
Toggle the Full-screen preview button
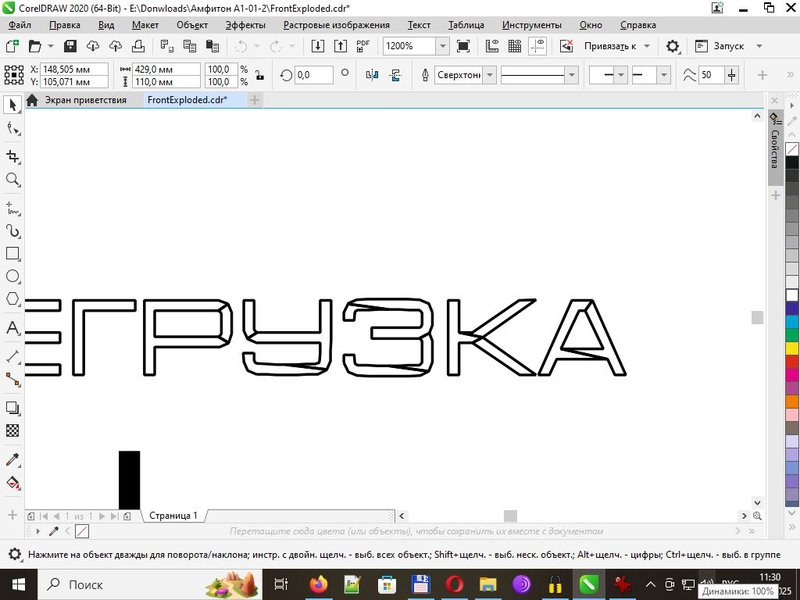[x=463, y=46]
